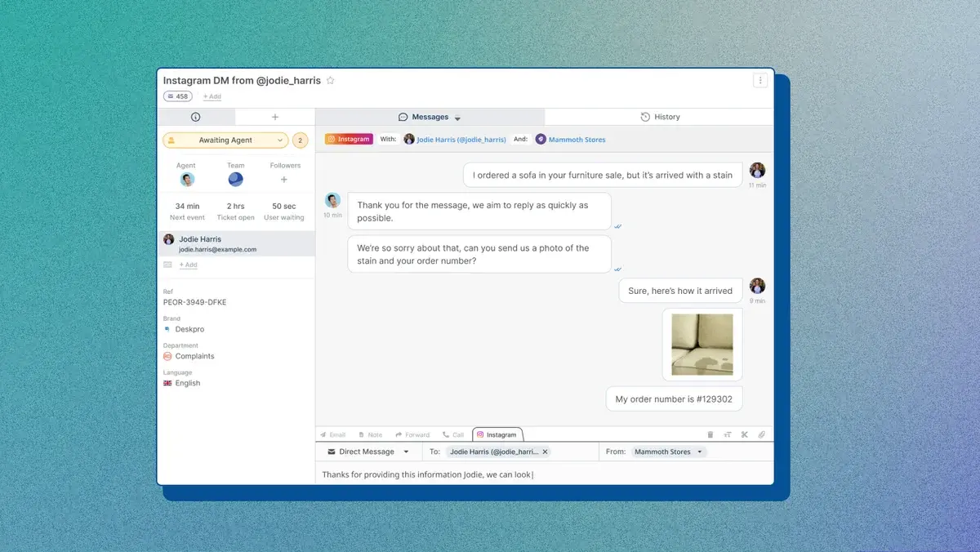Open text formatting options icon
The height and width of the screenshot is (552, 980).
[728, 434]
